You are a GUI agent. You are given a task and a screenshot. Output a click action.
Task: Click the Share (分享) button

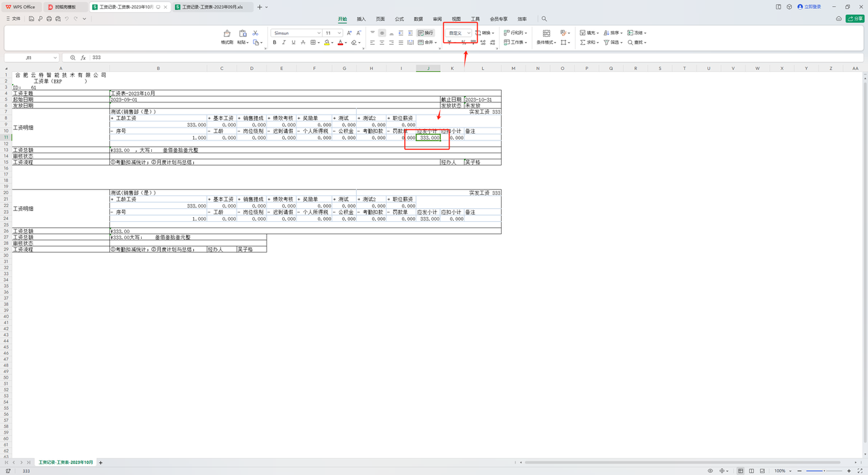(855, 19)
